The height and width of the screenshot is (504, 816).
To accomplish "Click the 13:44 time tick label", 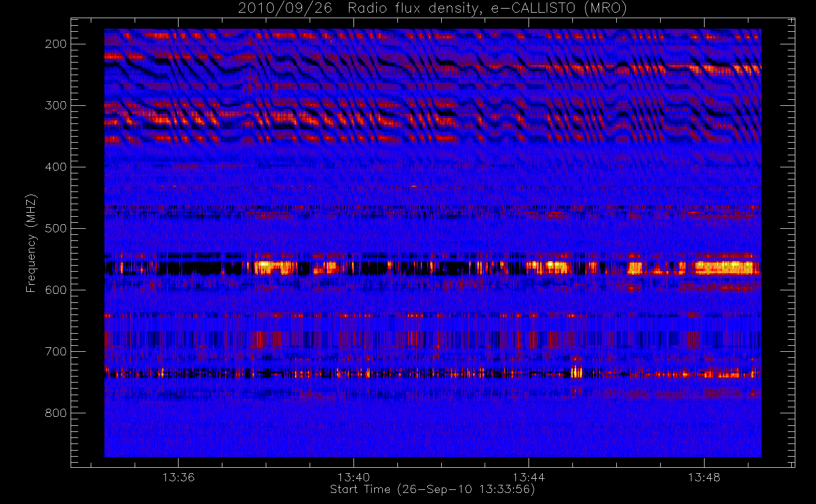I will 529,477.
